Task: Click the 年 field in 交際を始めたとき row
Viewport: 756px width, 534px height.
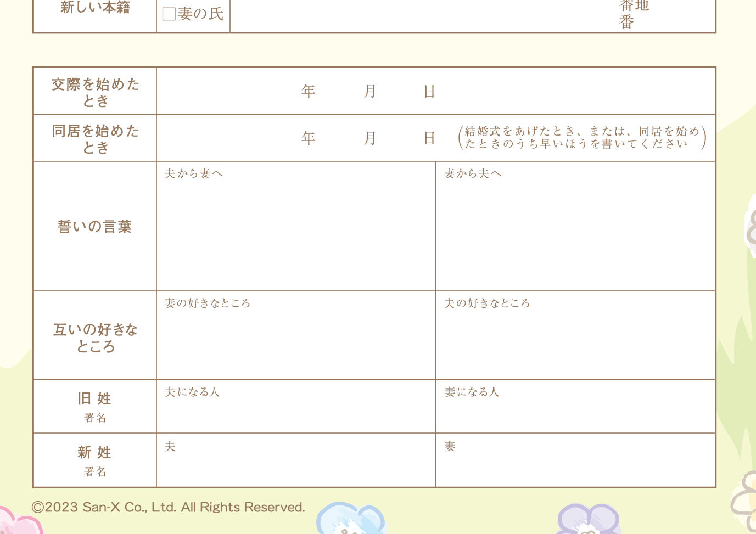Action: coord(307,91)
